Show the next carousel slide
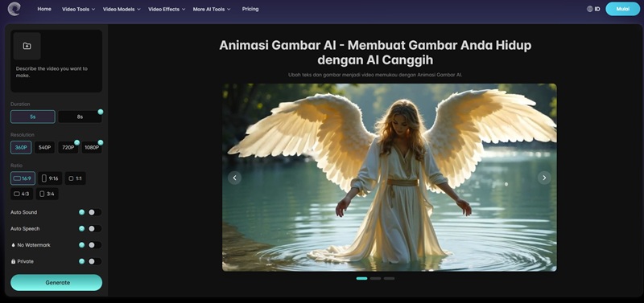Viewport: 644px width, 303px height. click(x=544, y=178)
